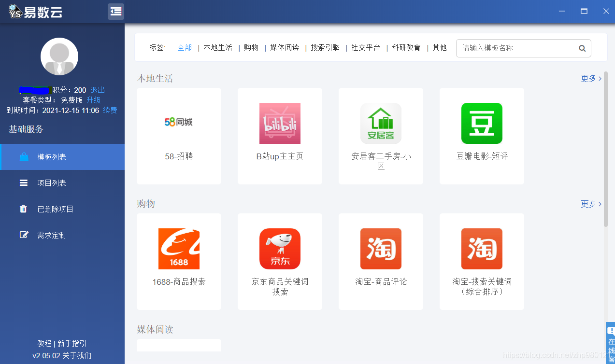
Task: Expand 更多 for 购物 section
Action: pyautogui.click(x=591, y=204)
